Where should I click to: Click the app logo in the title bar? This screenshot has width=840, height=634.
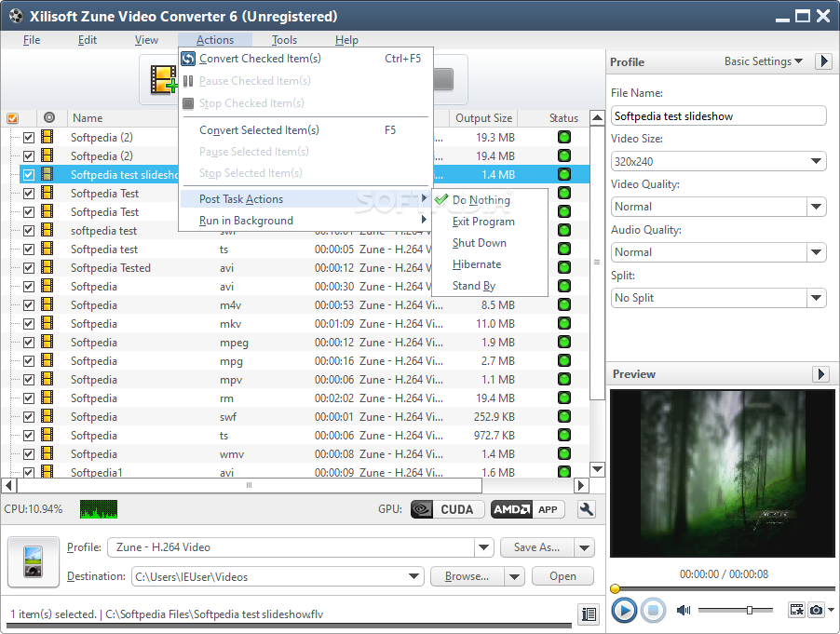16,16
